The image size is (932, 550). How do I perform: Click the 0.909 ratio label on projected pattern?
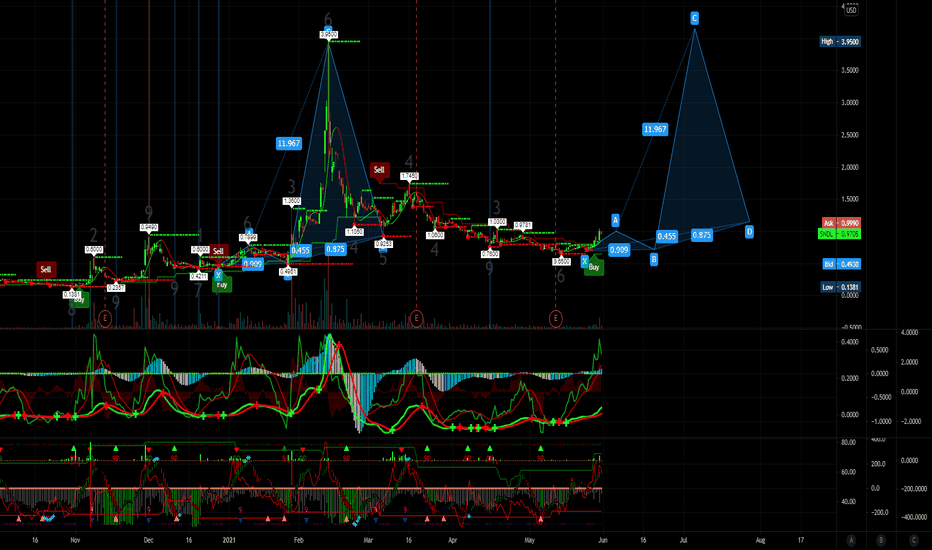tap(619, 250)
